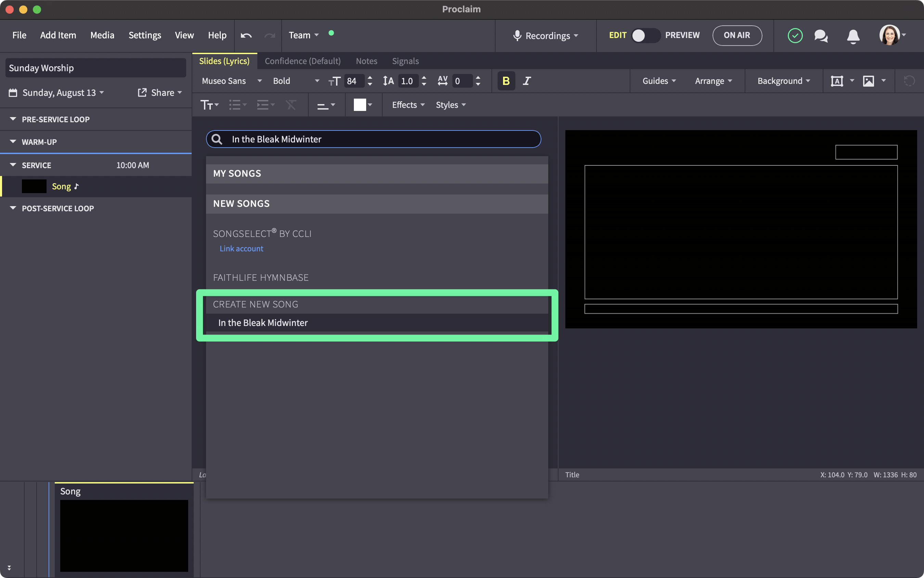Click the font size icon
The height and width of the screenshot is (578, 924).
pyautogui.click(x=334, y=81)
